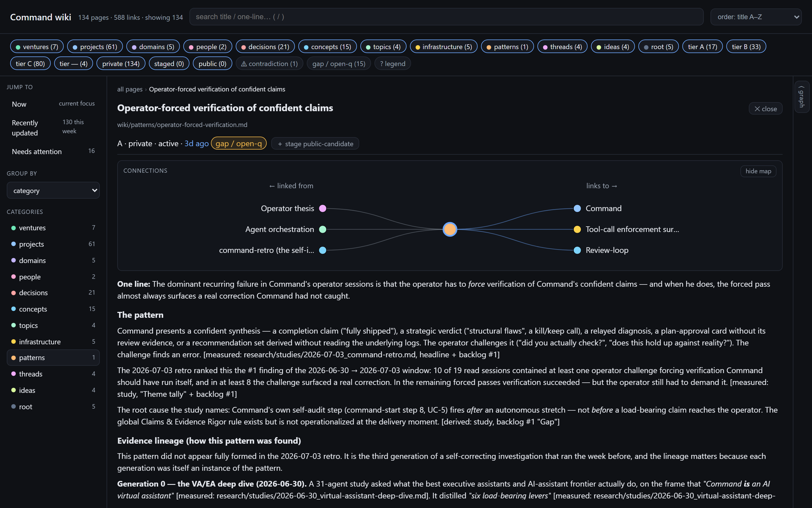The height and width of the screenshot is (508, 812).
Task: Toggle the ideas (4) filter chip
Action: 613,47
